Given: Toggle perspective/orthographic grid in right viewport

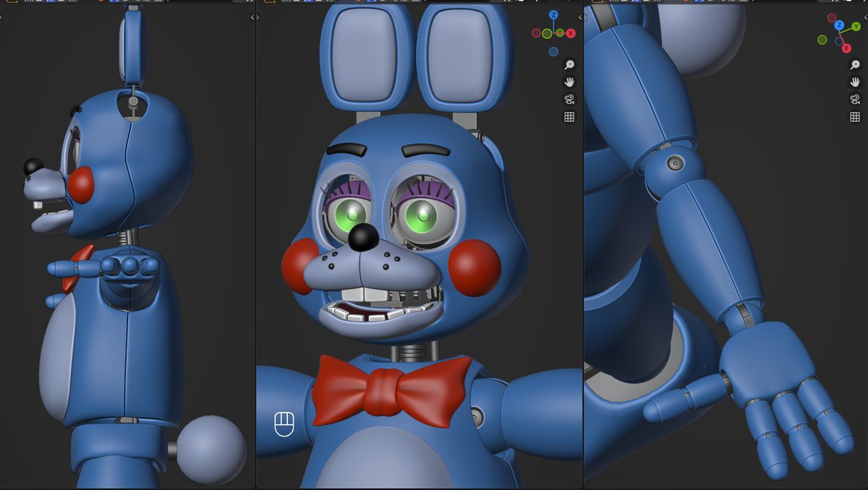Looking at the screenshot, I should 855,117.
